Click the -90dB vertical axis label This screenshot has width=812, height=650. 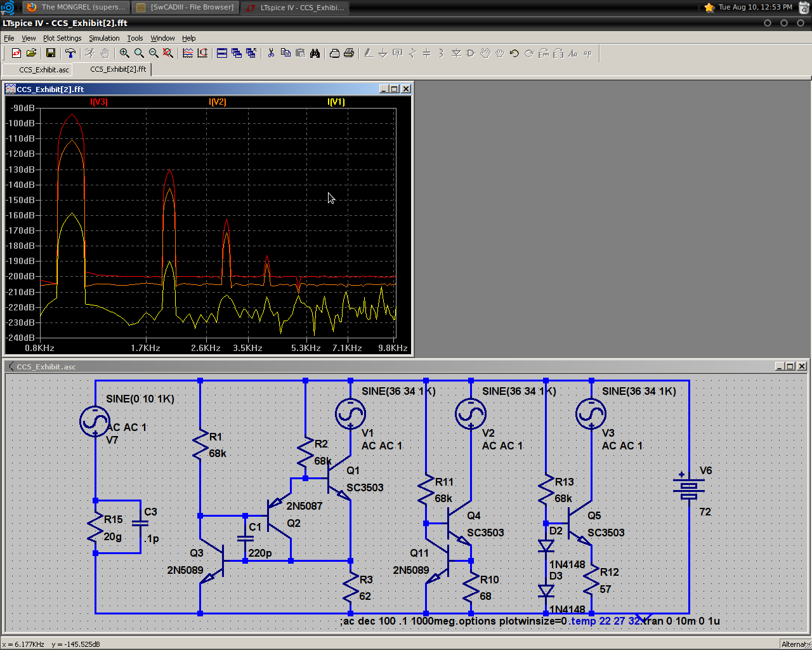22,108
